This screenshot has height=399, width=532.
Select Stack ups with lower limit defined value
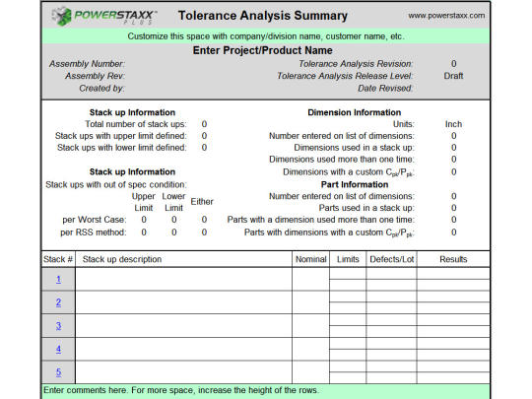pyautogui.click(x=204, y=148)
